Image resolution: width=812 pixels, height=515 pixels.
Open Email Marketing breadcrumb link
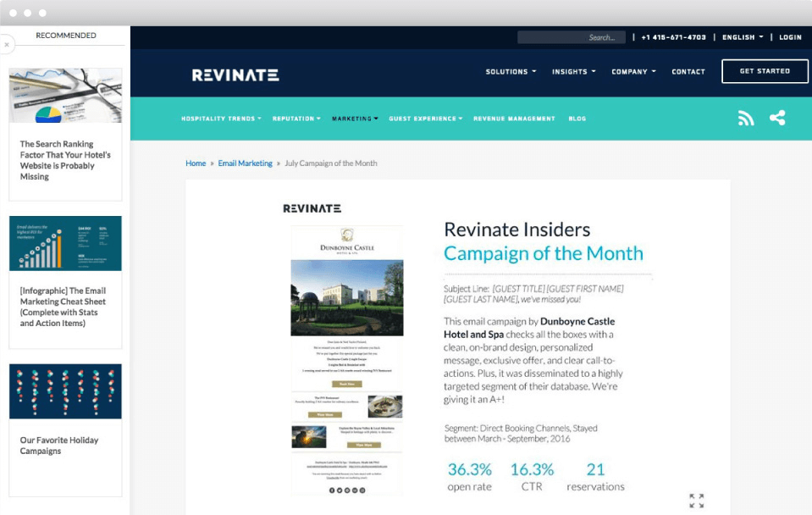click(x=245, y=163)
